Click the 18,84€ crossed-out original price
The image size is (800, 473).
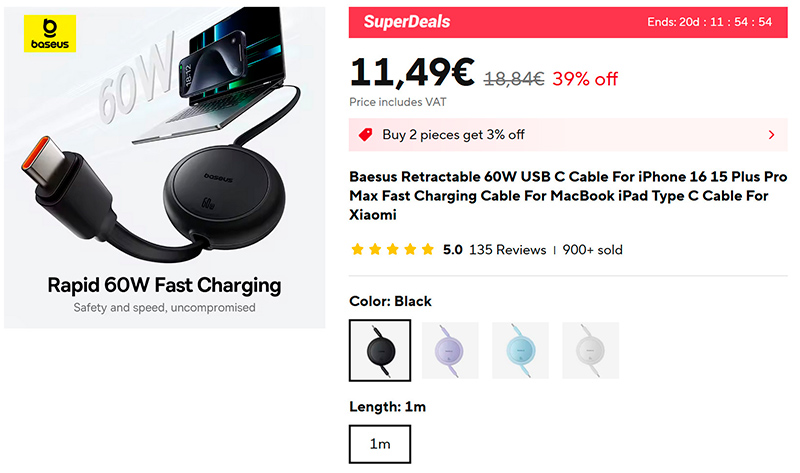click(514, 79)
